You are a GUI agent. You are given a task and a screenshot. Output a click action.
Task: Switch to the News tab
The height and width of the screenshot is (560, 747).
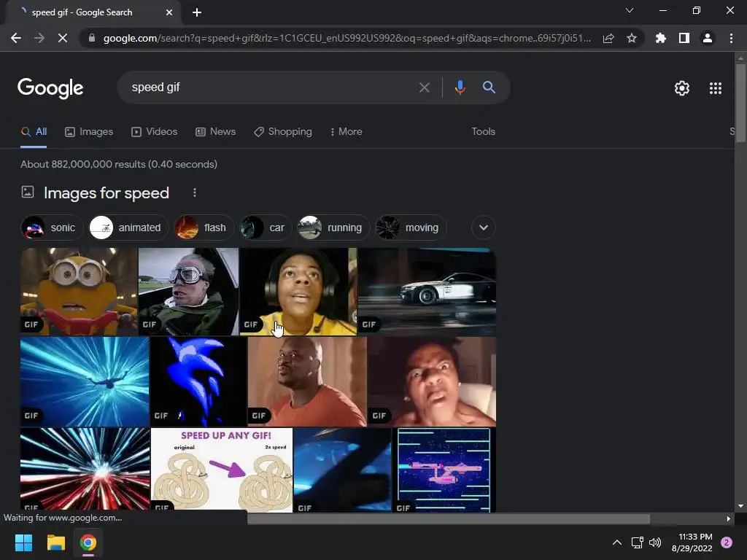(x=215, y=132)
